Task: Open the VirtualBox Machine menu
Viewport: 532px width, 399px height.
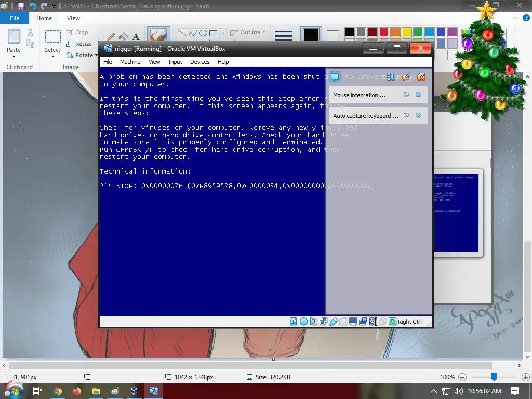Action: (130, 62)
